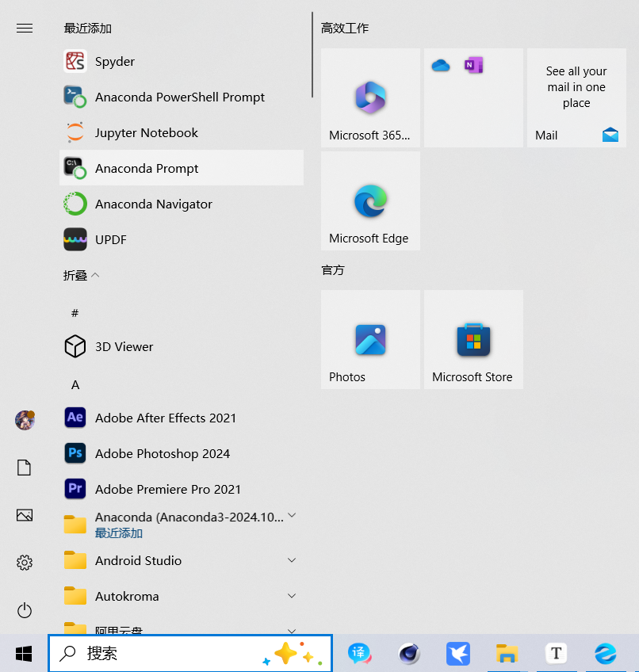Click the 官方 group title

click(333, 270)
